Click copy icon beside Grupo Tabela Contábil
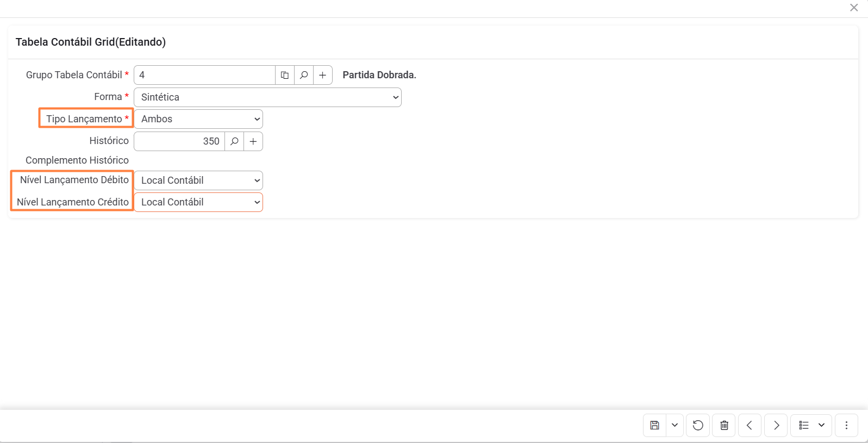This screenshot has height=443, width=868. click(x=284, y=75)
